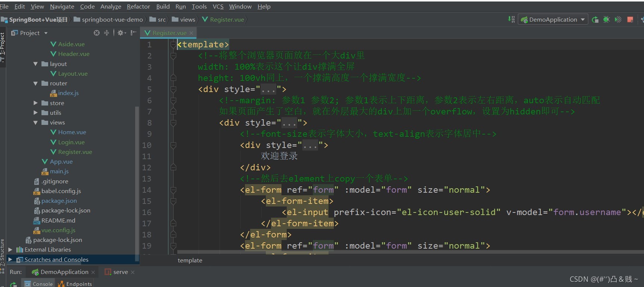
Task: Select Register.vue in the project tree
Action: tap(71, 152)
